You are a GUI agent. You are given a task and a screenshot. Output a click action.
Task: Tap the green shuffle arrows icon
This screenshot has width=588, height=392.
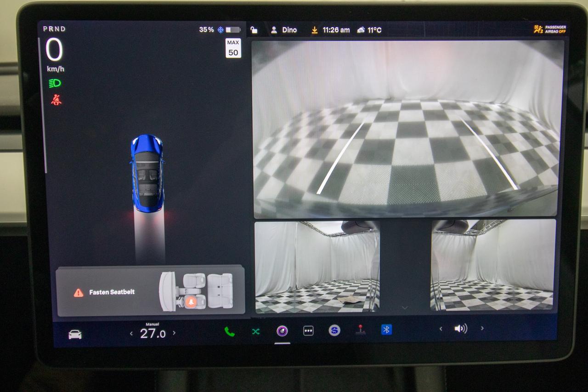click(255, 331)
